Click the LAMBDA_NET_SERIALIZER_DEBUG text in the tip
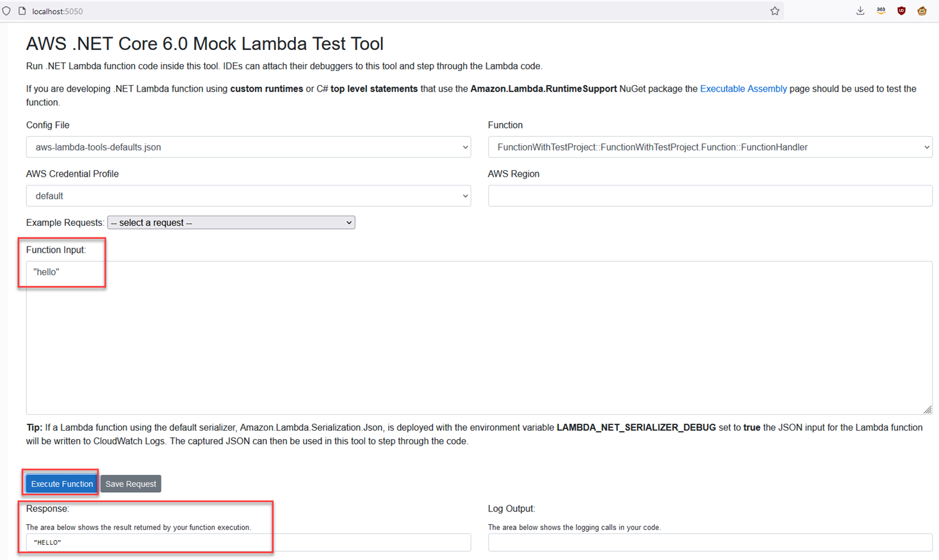Viewport: 939px width, 560px height. click(x=636, y=428)
